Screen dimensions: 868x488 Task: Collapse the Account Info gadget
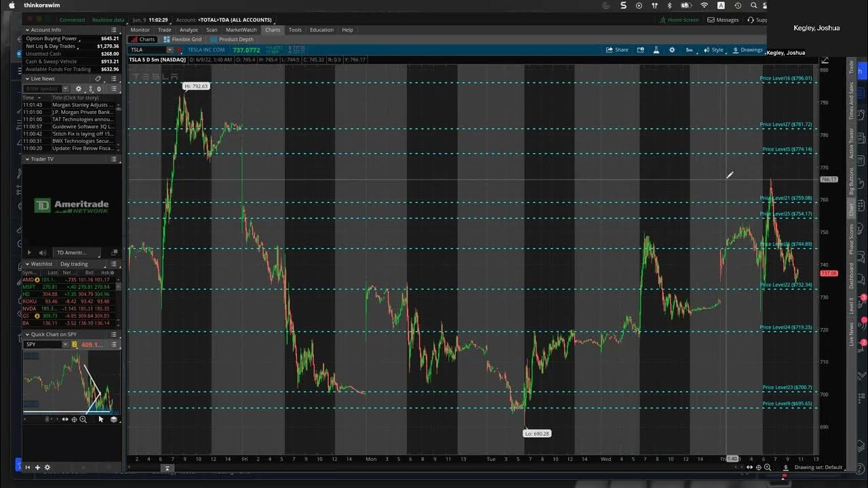[x=28, y=30]
